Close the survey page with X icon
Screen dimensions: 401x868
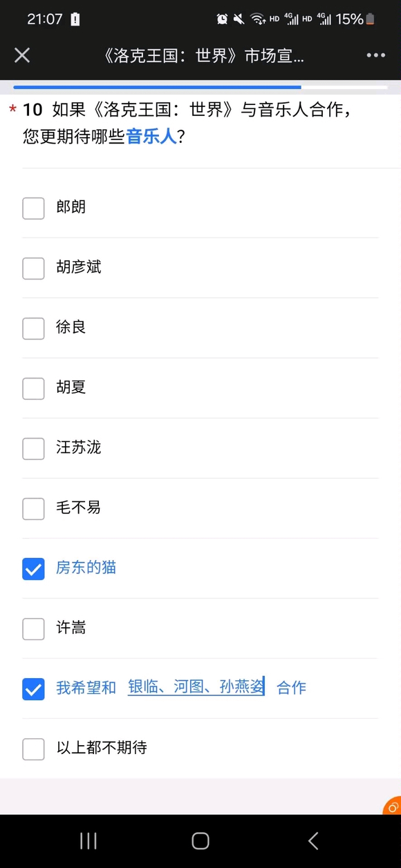click(x=22, y=55)
